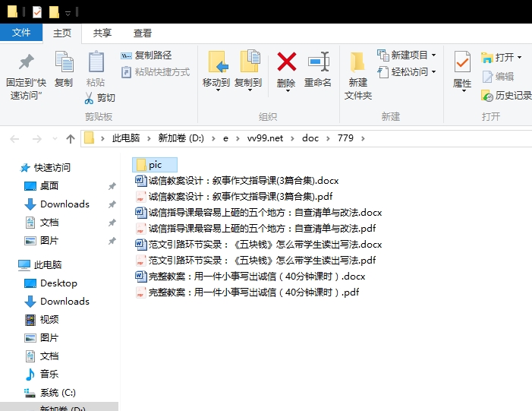Screen dimensions: 532x411
Task: Open 桌面 under Quick access
Action: pos(42,186)
